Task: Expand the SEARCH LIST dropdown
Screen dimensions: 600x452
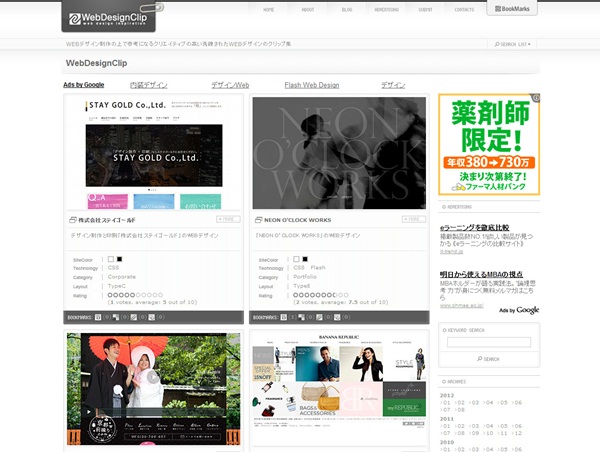Action: click(x=512, y=44)
